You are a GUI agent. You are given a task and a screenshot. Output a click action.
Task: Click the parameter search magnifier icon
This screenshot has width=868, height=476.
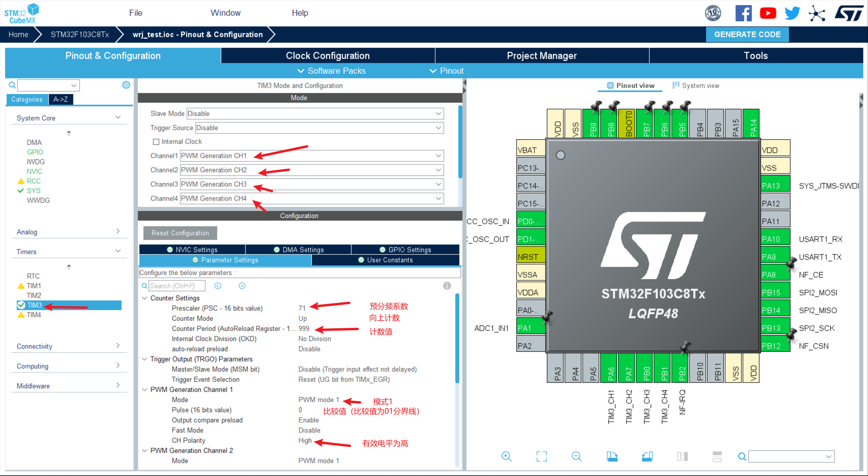[x=144, y=286]
